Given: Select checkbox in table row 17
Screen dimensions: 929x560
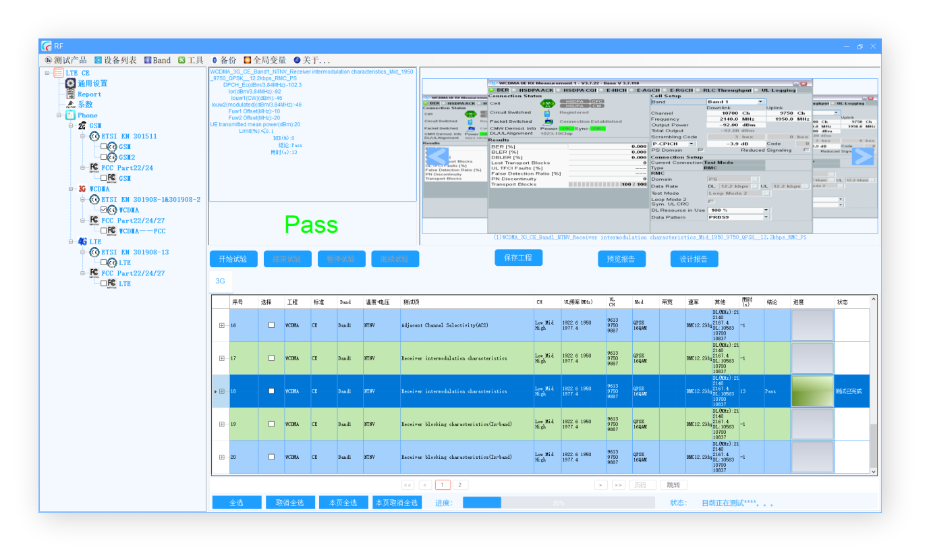Looking at the screenshot, I should pos(272,358).
